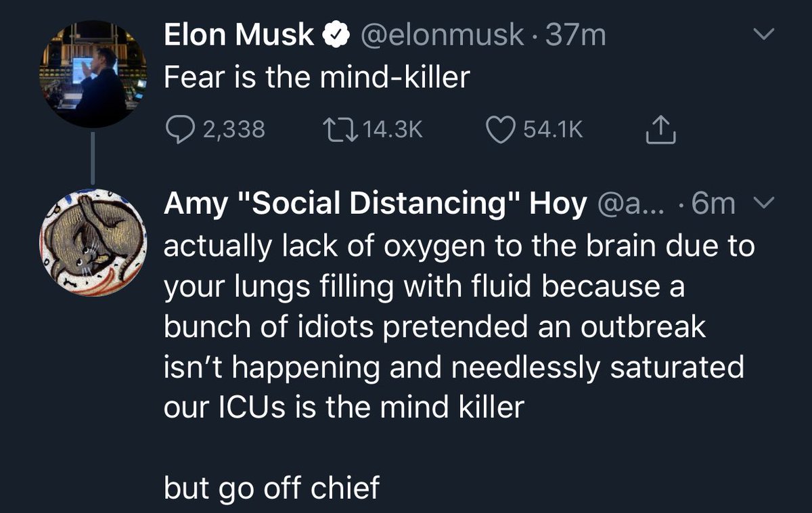The width and height of the screenshot is (812, 513).
Task: Click the 14.3K retweets count
Action: click(x=392, y=130)
